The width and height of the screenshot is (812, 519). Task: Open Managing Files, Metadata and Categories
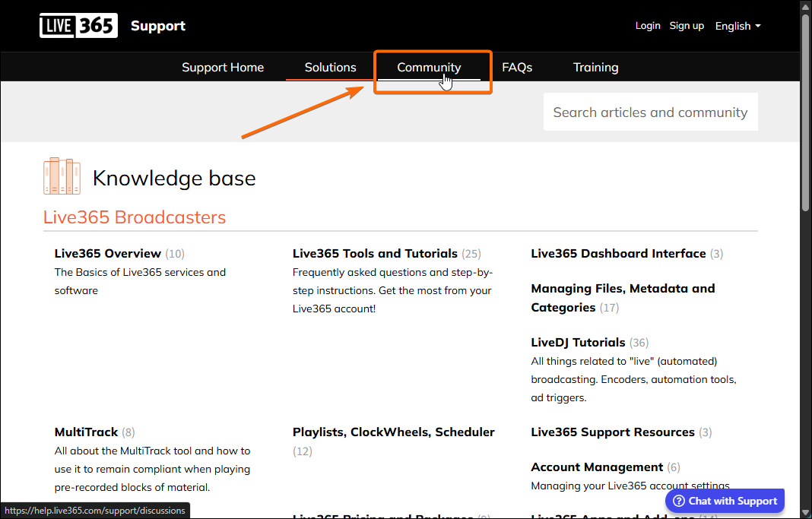(623, 298)
